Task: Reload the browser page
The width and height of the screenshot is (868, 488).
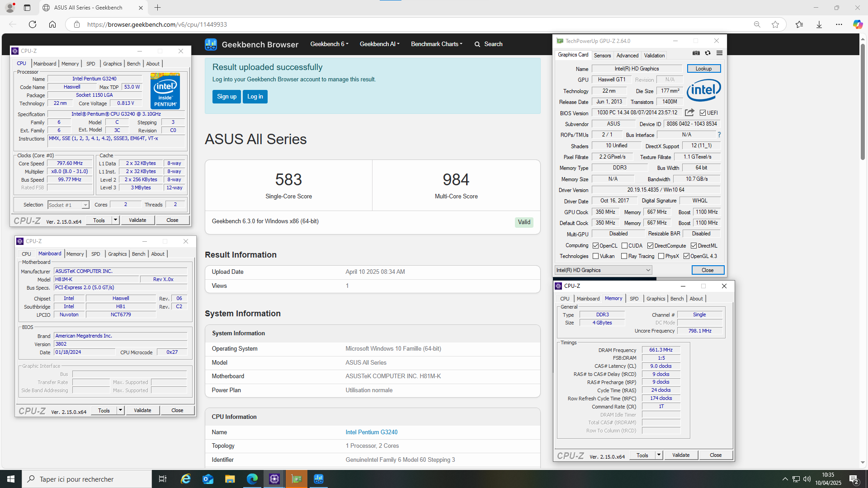Action: 33,24
